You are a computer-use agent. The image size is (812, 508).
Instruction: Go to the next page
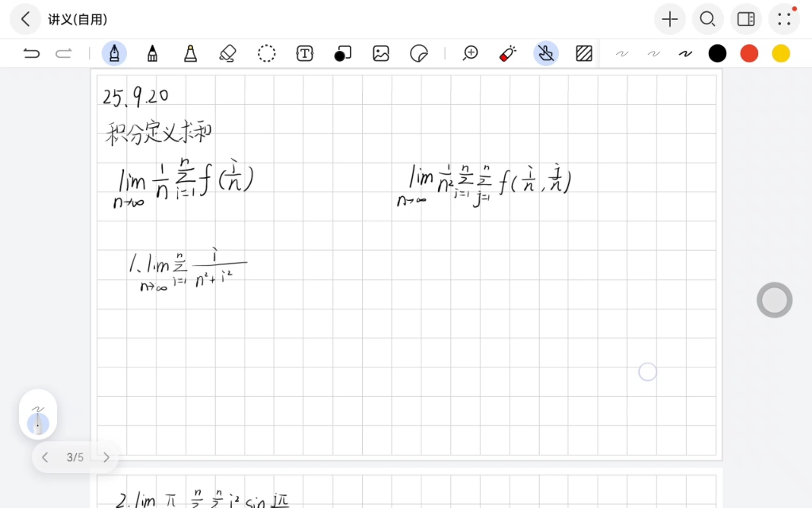[x=106, y=457]
